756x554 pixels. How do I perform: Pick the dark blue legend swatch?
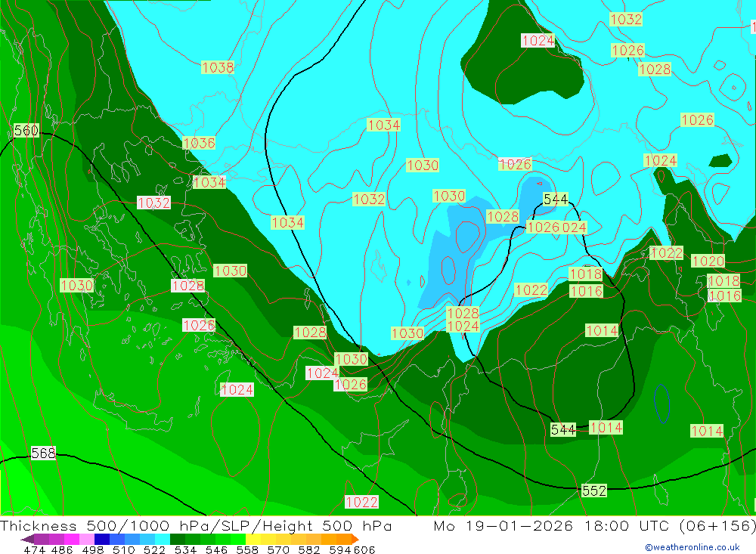tap(102, 539)
